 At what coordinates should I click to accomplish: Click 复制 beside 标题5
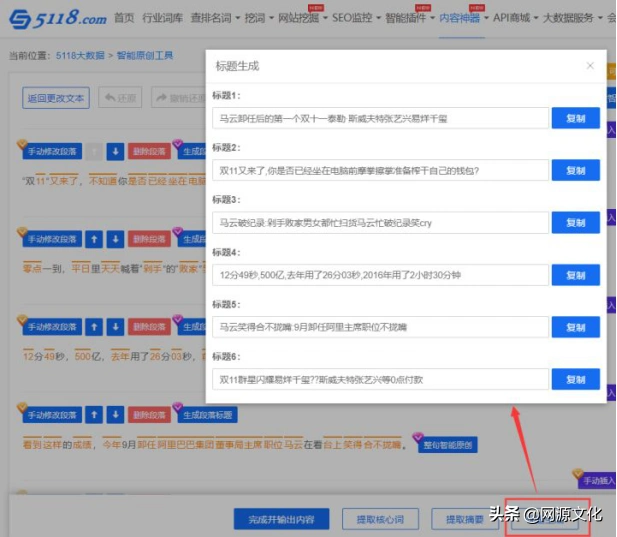click(576, 327)
